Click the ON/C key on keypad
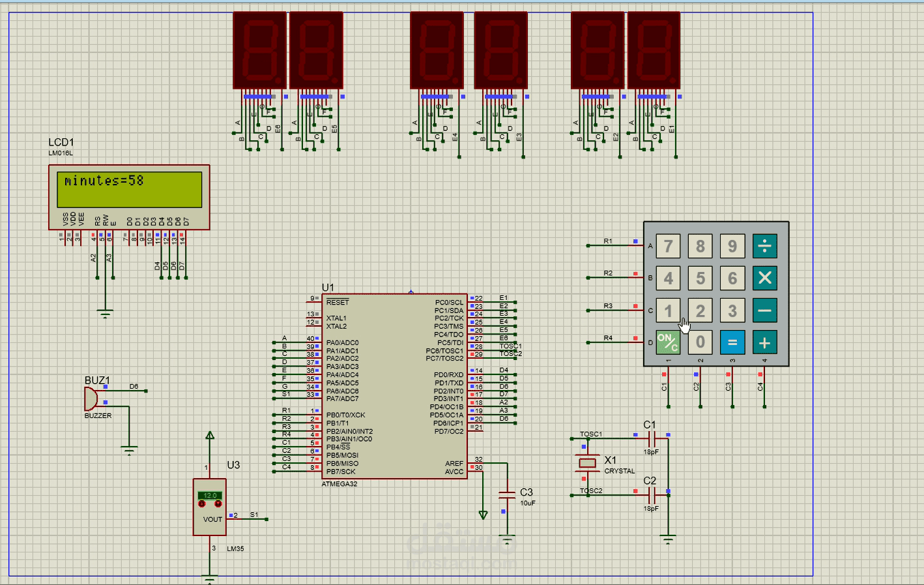 pyautogui.click(x=668, y=342)
